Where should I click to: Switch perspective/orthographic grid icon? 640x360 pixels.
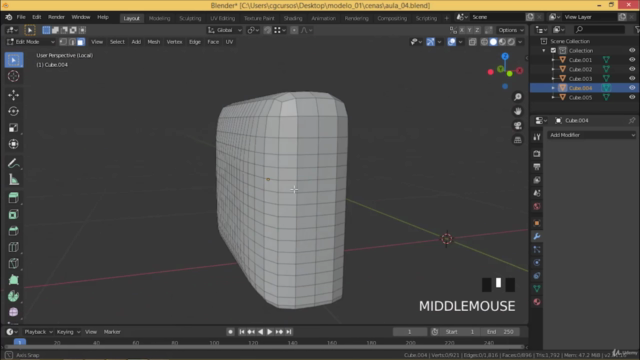point(518,140)
